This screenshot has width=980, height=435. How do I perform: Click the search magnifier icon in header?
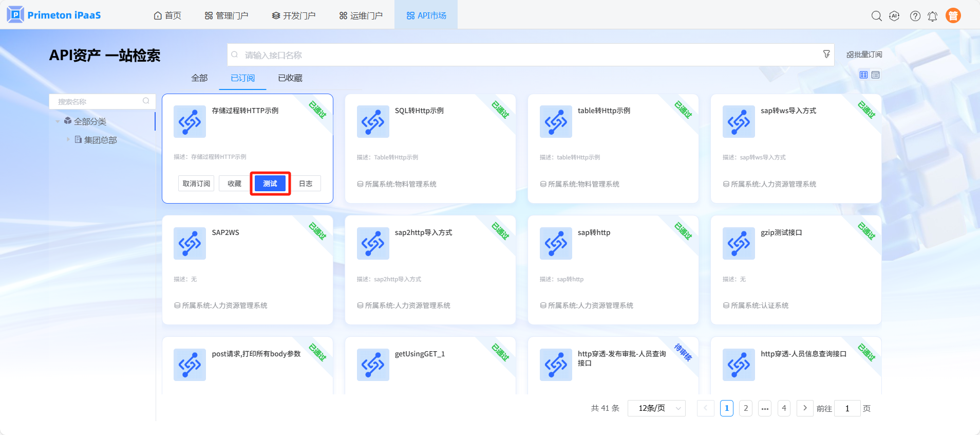coord(876,16)
